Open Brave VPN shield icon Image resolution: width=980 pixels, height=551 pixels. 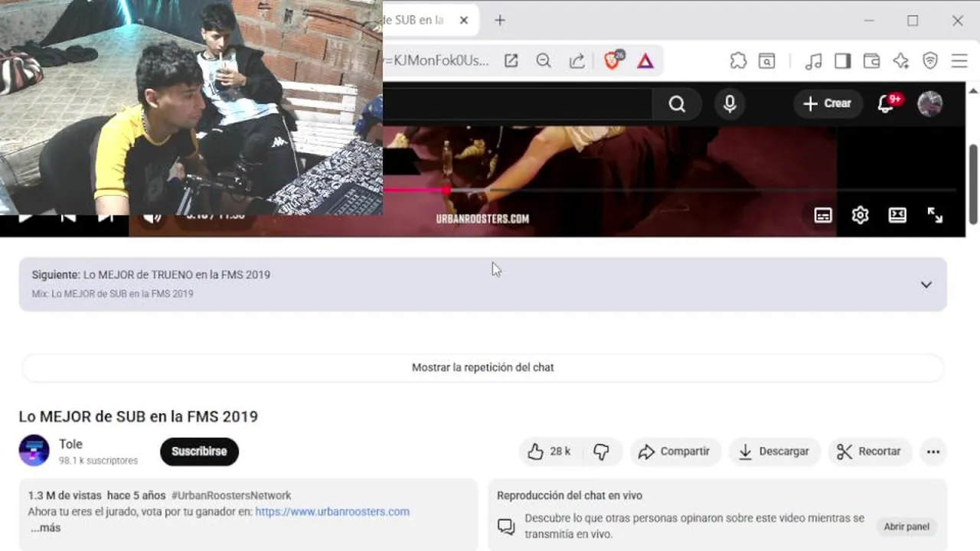tap(930, 60)
